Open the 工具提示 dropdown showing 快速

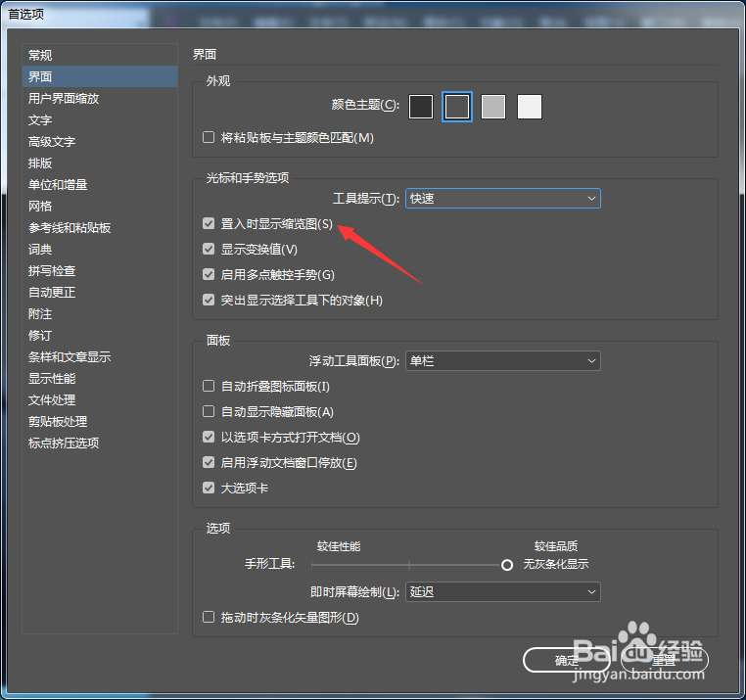503,199
